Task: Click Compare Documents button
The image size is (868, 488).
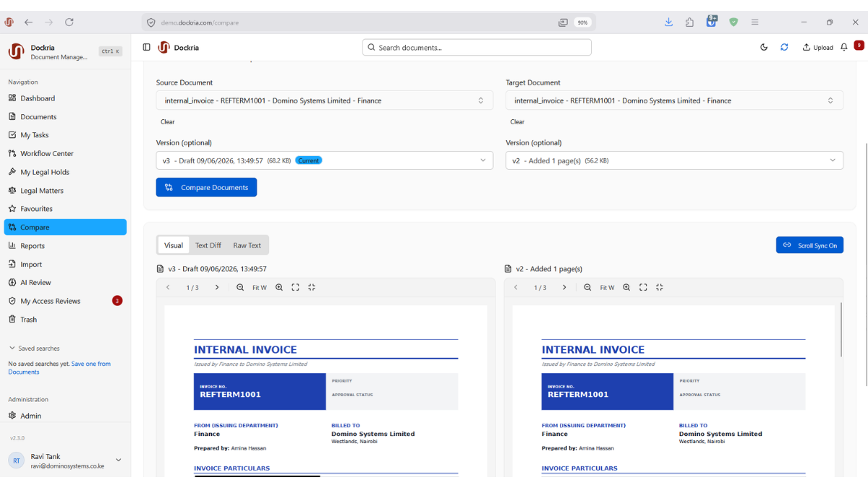Action: click(x=206, y=187)
